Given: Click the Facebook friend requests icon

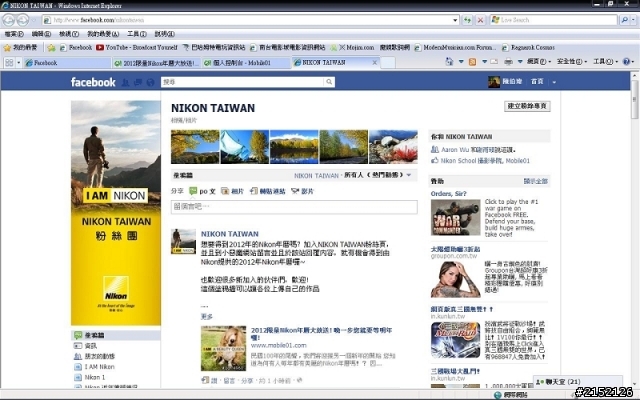Looking at the screenshot, I should pos(125,82).
